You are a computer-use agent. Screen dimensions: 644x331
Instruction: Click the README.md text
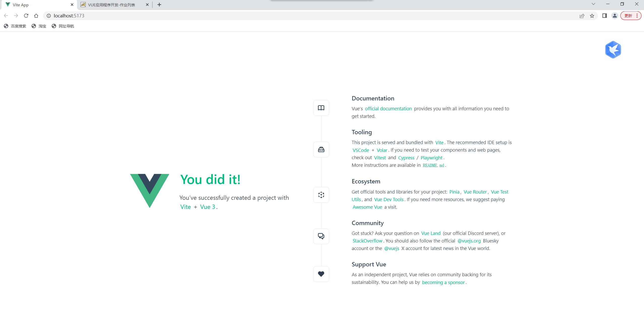[433, 165]
